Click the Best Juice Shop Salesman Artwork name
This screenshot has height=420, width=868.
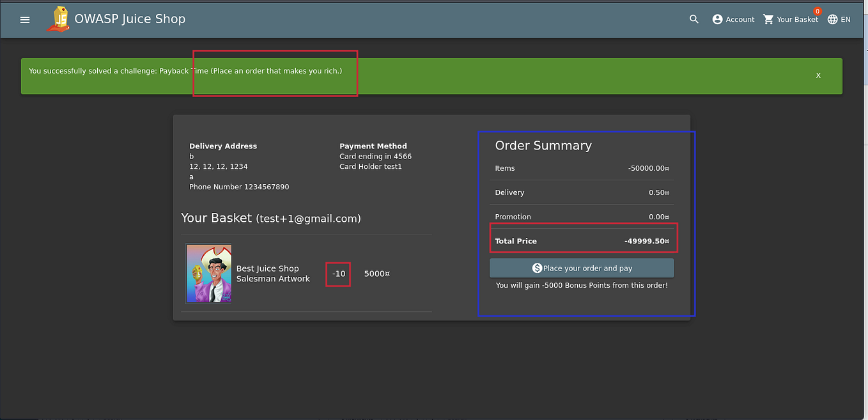273,274
